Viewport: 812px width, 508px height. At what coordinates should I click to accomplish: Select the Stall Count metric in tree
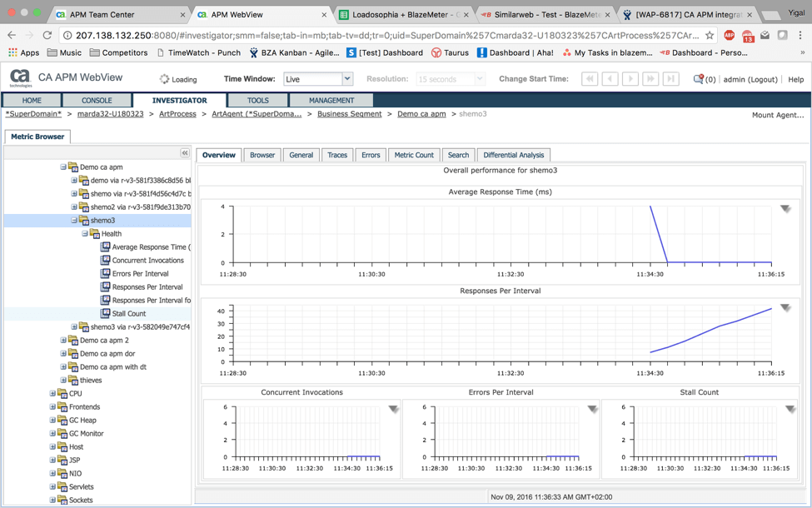pyautogui.click(x=129, y=313)
